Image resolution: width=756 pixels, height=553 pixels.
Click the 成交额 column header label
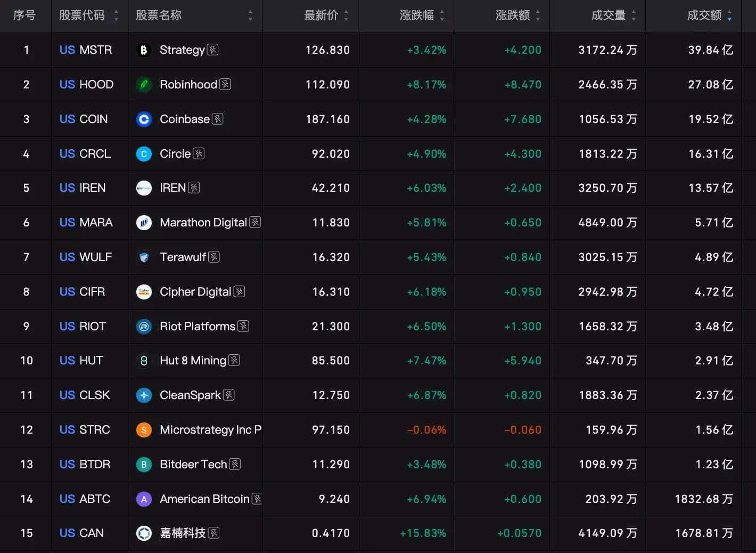pos(704,15)
